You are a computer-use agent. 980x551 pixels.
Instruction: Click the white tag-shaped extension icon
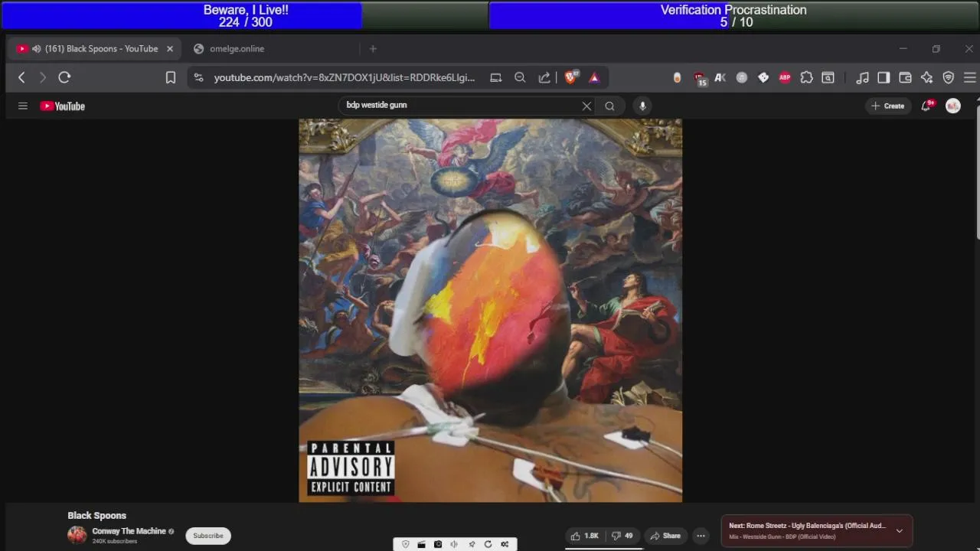(763, 77)
